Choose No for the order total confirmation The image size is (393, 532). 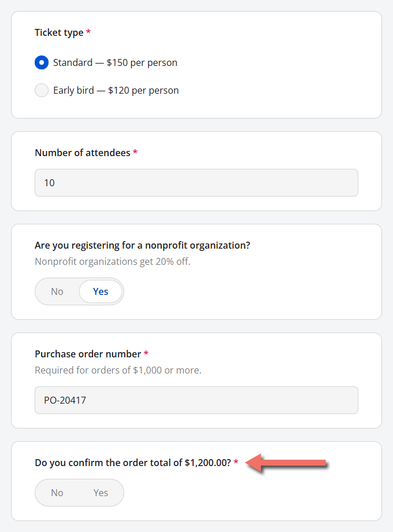click(57, 493)
